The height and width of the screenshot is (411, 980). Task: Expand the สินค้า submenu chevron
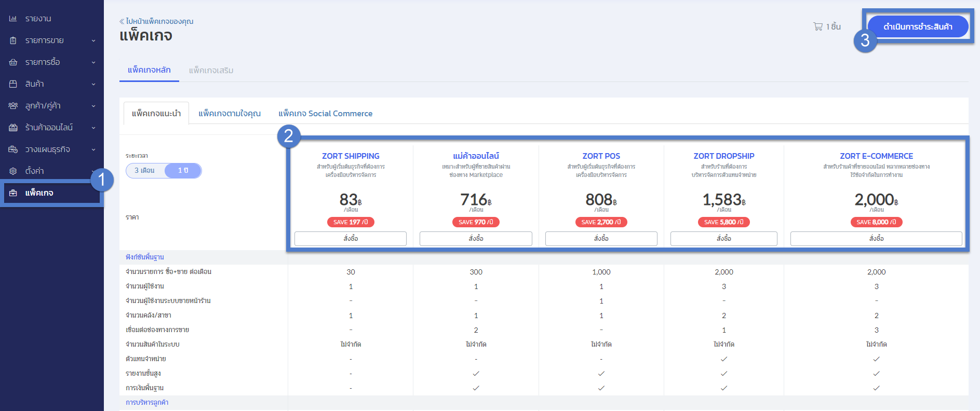click(93, 84)
